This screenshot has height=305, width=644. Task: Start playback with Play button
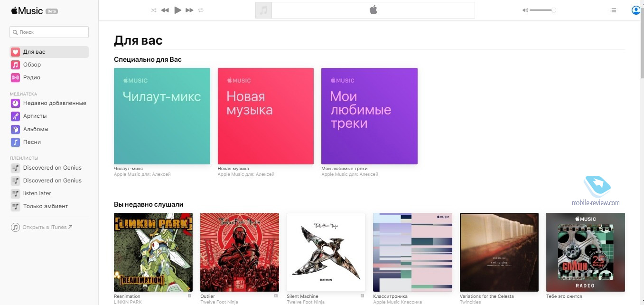point(177,10)
